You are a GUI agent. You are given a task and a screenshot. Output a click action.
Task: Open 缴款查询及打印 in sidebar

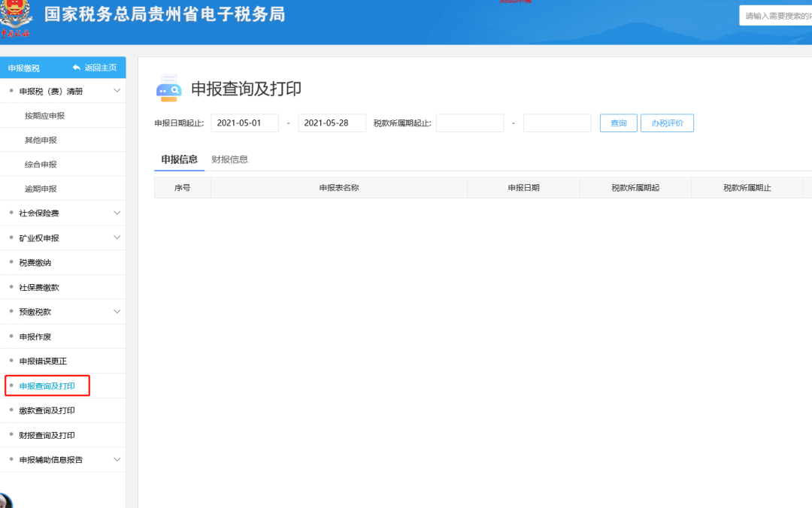(47, 410)
